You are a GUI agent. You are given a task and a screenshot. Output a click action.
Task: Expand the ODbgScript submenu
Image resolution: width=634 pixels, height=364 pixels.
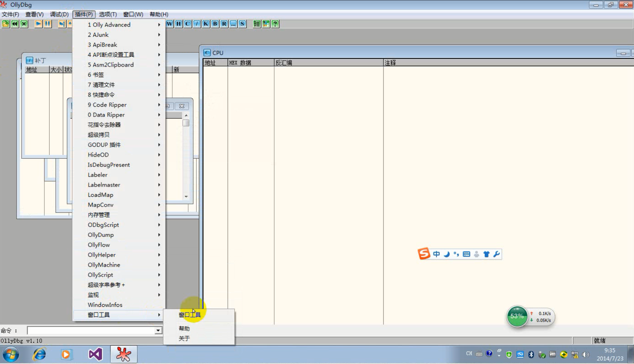coord(119,225)
